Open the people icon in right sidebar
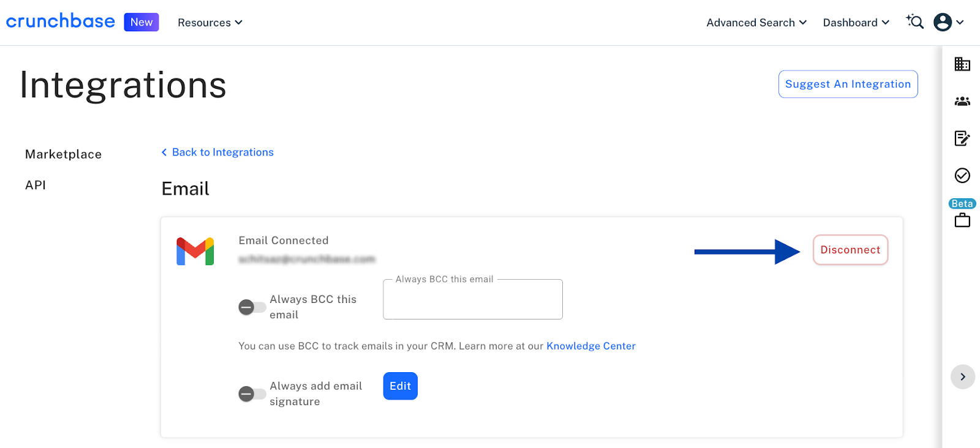980x448 pixels. coord(962,101)
